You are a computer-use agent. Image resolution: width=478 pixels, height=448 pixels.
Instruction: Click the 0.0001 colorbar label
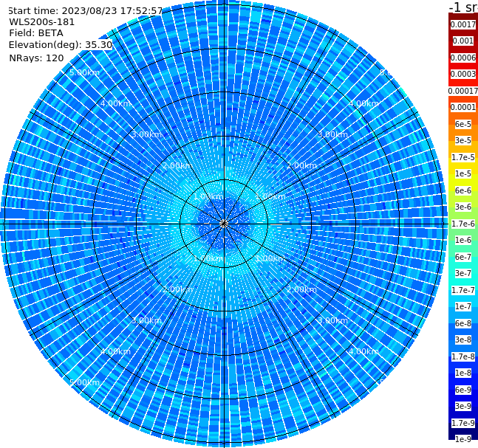(463, 107)
